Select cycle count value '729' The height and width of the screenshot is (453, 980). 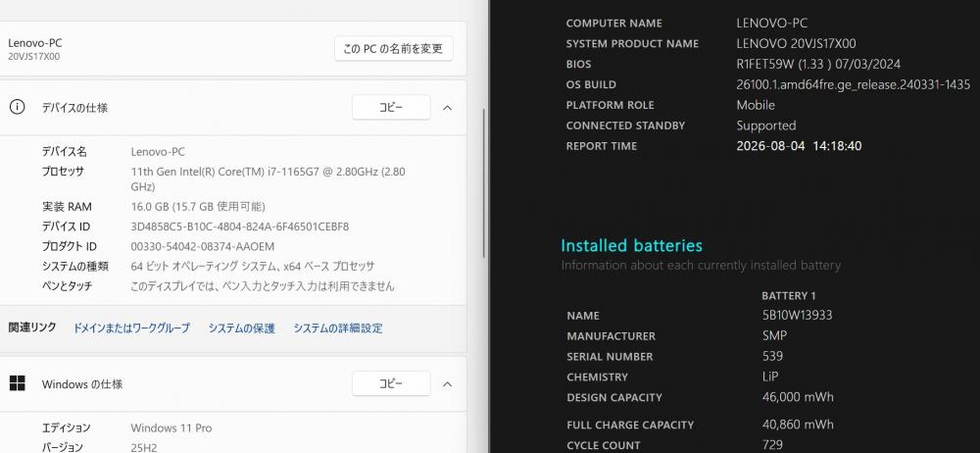tap(772, 445)
